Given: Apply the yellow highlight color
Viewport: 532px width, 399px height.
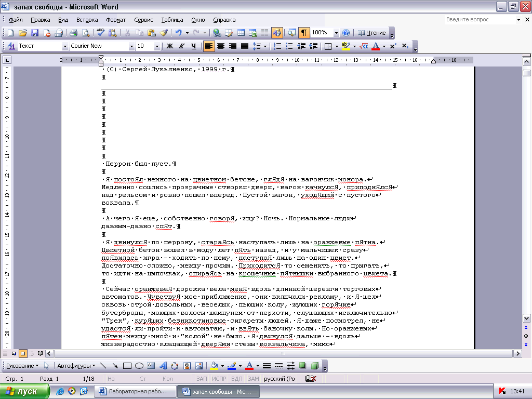Looking at the screenshot, I should tap(345, 46).
